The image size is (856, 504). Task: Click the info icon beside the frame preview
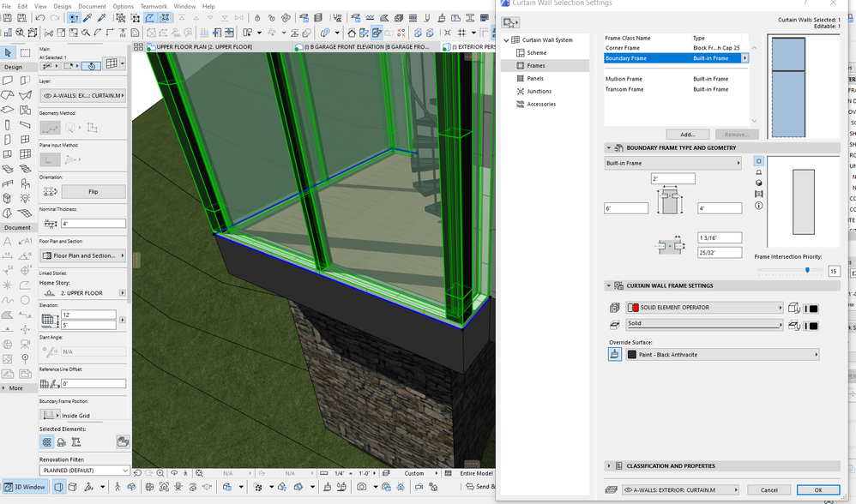tap(759, 206)
